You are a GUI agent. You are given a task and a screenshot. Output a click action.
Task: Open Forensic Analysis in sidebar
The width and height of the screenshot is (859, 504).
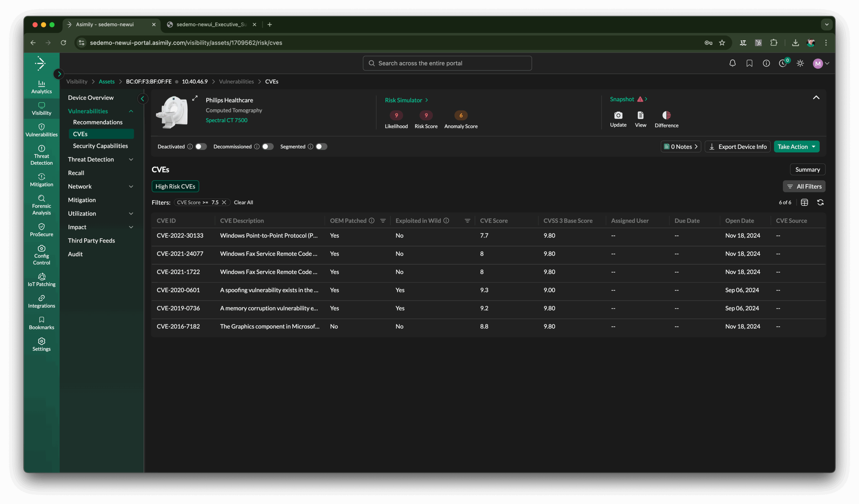(41, 205)
